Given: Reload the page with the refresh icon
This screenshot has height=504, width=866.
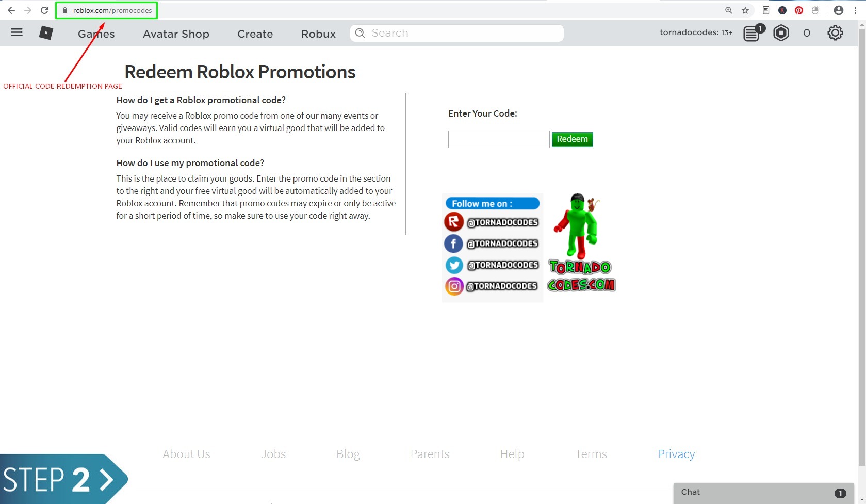Looking at the screenshot, I should pos(44,10).
